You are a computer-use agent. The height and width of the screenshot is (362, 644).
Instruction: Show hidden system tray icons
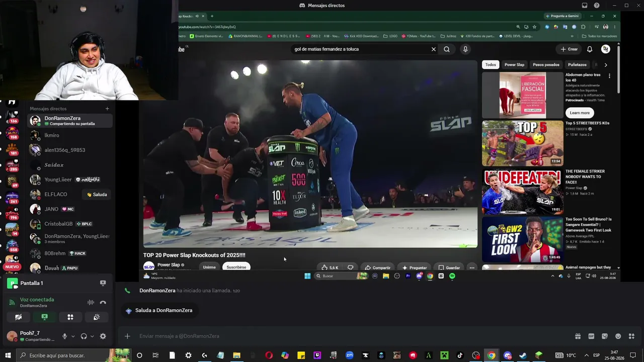pos(586,355)
